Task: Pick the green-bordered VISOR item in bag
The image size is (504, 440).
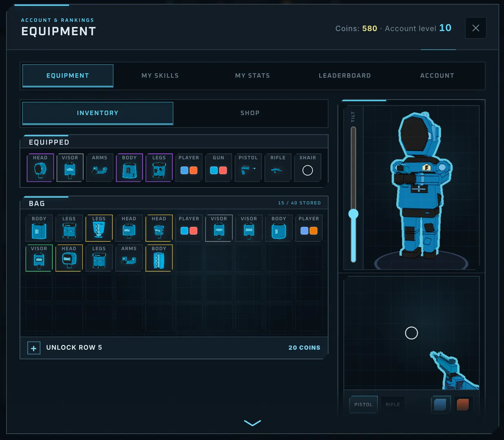Action: (x=39, y=258)
